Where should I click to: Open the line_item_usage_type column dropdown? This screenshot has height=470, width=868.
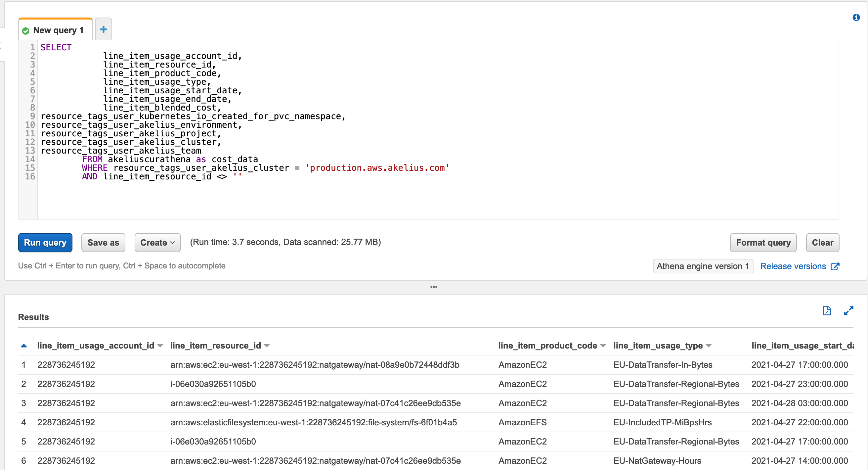click(x=708, y=346)
